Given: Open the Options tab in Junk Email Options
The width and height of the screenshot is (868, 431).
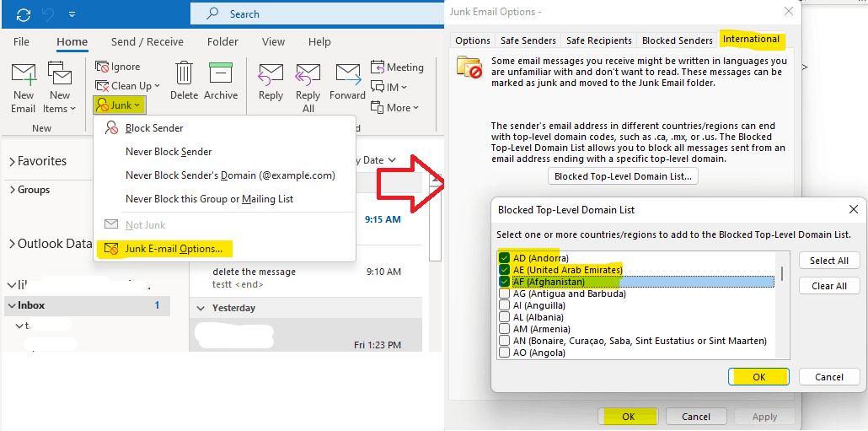Looking at the screenshot, I should point(472,40).
